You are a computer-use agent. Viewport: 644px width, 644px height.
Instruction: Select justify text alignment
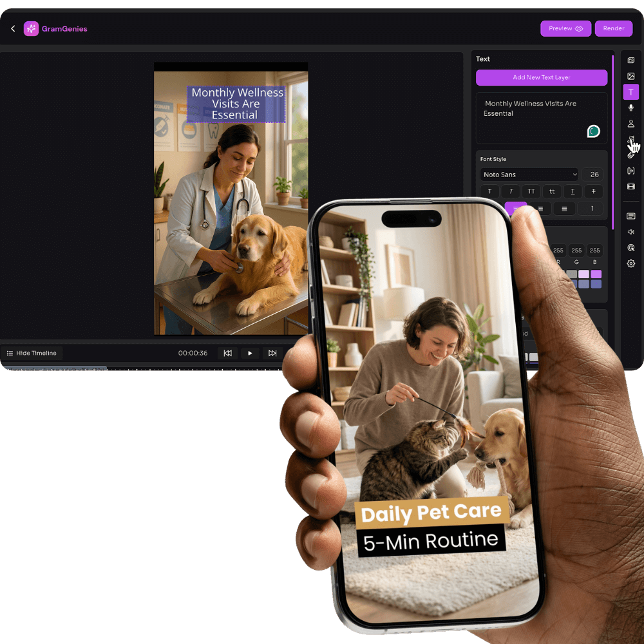click(x=564, y=209)
